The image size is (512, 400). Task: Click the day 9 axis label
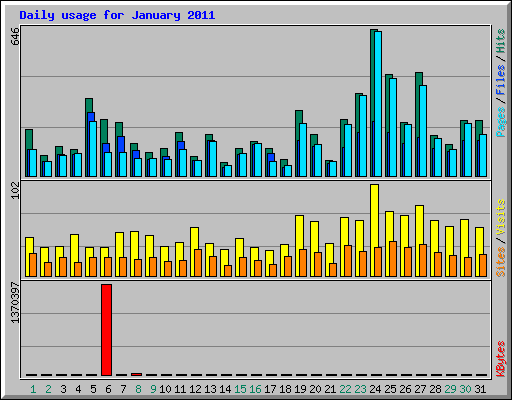click(x=153, y=389)
